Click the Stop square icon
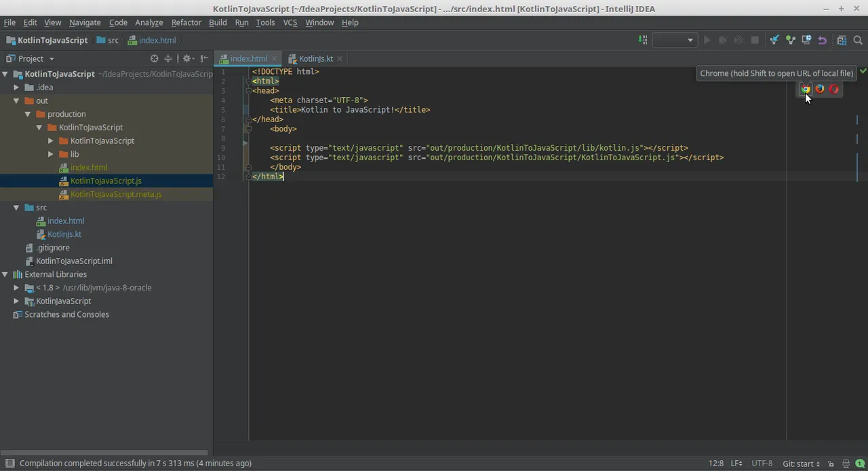Viewport: 868px width, 471px height. [x=755, y=40]
